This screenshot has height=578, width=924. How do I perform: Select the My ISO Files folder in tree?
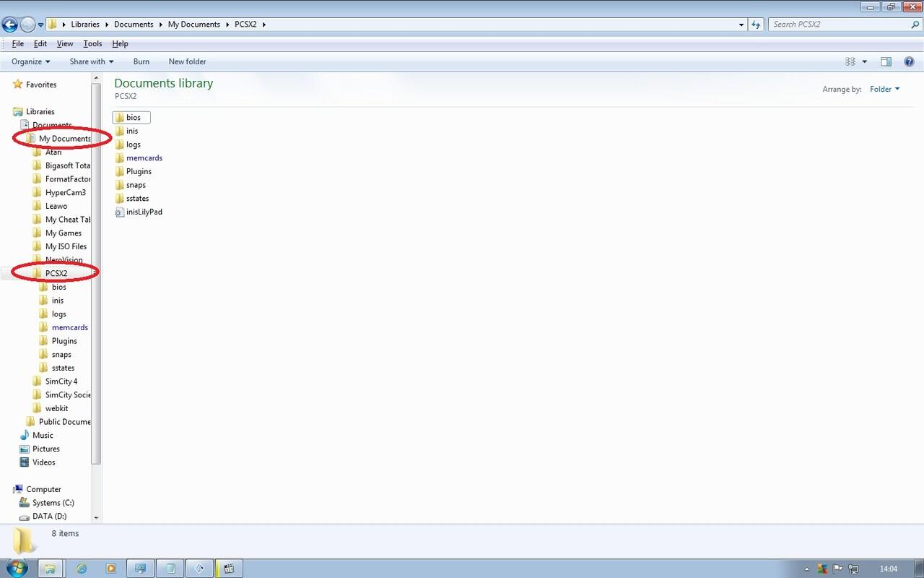66,247
